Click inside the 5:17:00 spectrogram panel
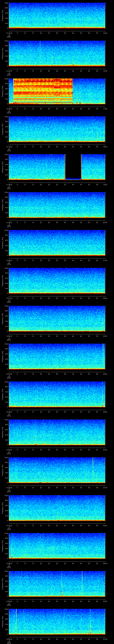Image resolution: width=114 pixels, height=644 pixels. coord(57,129)
